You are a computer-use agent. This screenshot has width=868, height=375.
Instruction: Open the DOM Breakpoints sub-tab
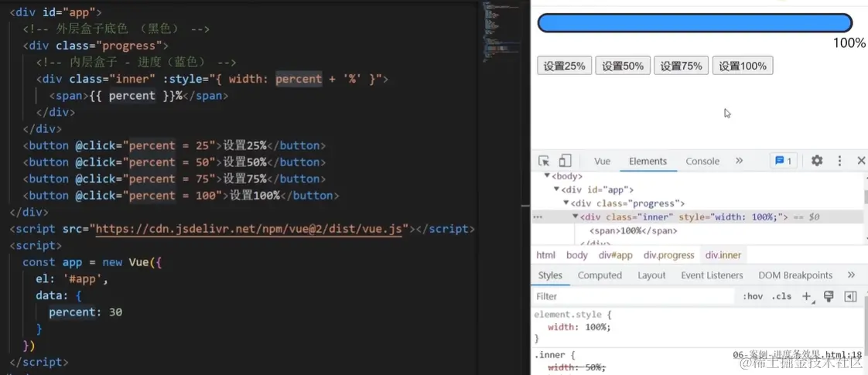795,275
